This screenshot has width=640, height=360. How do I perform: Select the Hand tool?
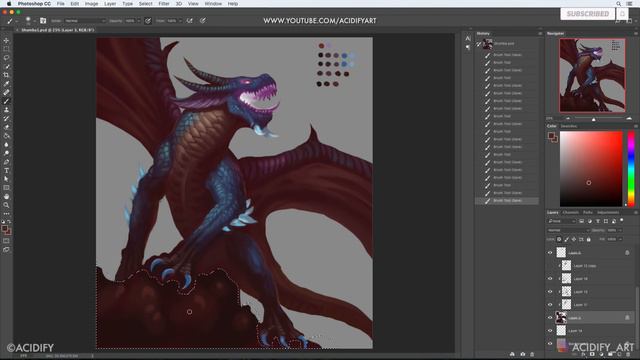click(6, 196)
